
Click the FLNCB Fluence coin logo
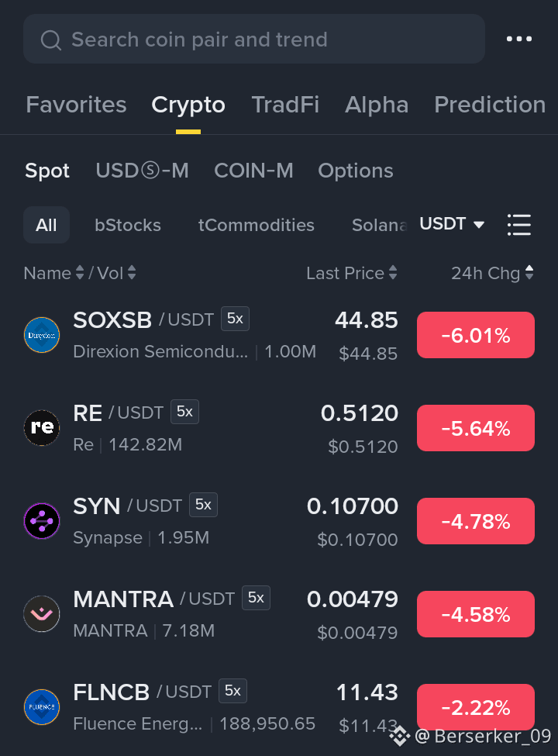click(42, 707)
